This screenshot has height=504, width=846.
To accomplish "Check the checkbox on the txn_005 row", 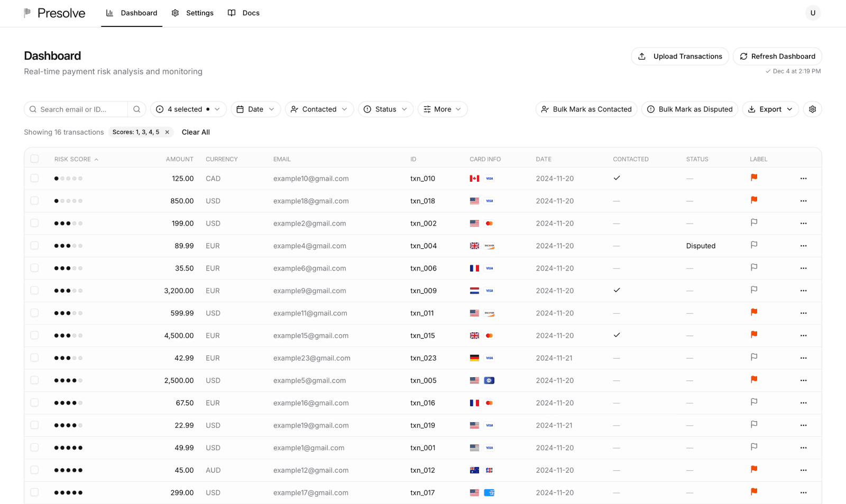I will [x=34, y=380].
